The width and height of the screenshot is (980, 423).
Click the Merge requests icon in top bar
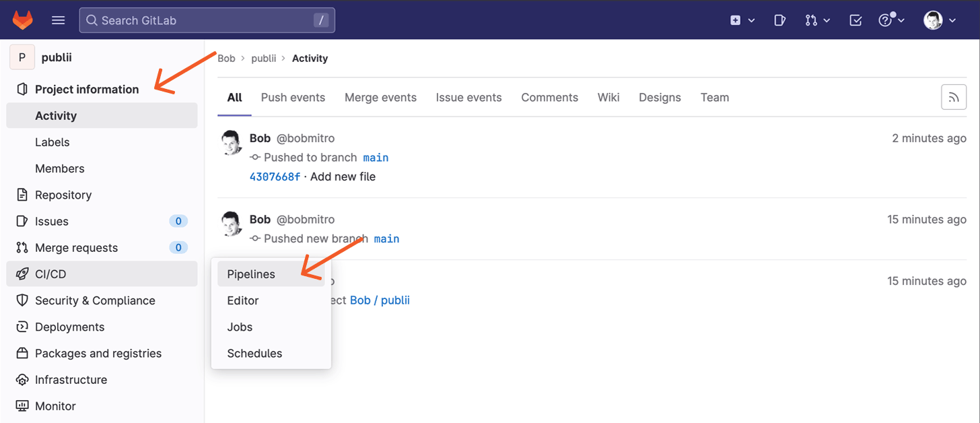(x=812, y=20)
